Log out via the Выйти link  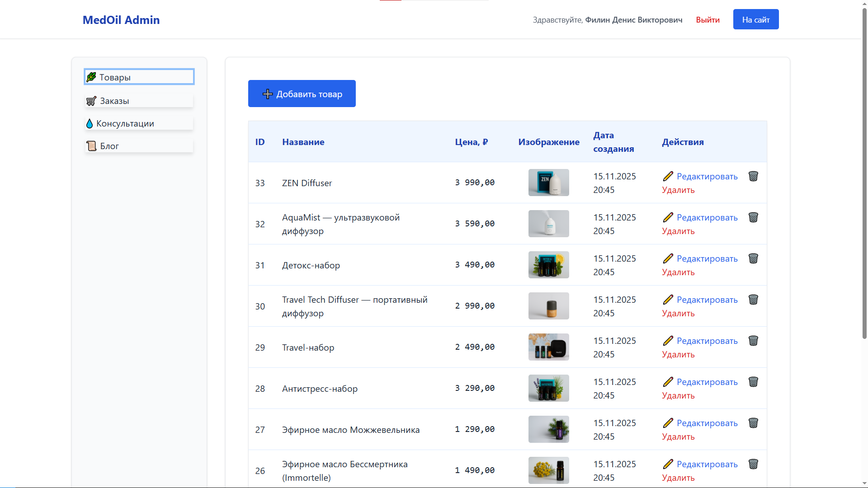[x=708, y=20]
